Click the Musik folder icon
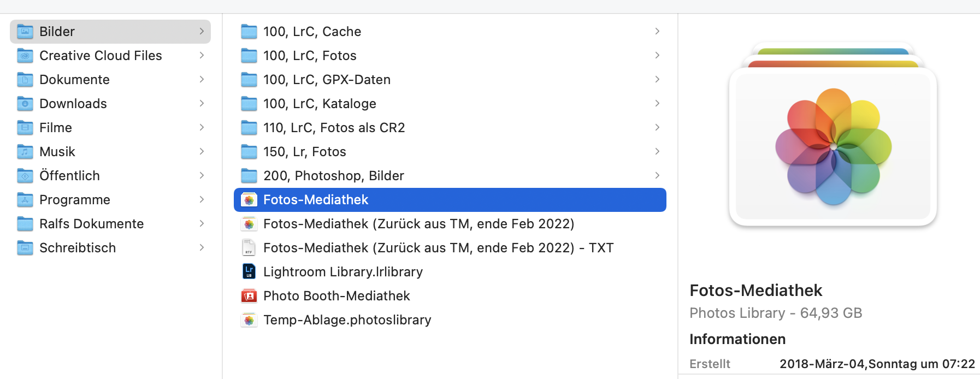This screenshot has width=980, height=379. coord(25,152)
